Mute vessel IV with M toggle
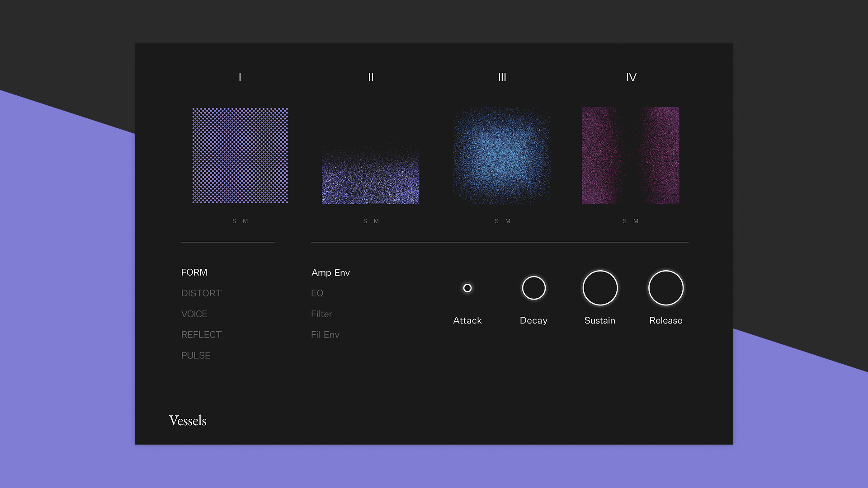 pyautogui.click(x=636, y=221)
